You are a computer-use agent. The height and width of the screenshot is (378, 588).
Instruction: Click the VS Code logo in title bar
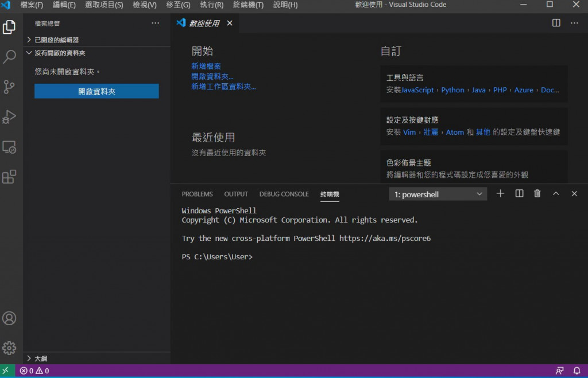coord(6,5)
